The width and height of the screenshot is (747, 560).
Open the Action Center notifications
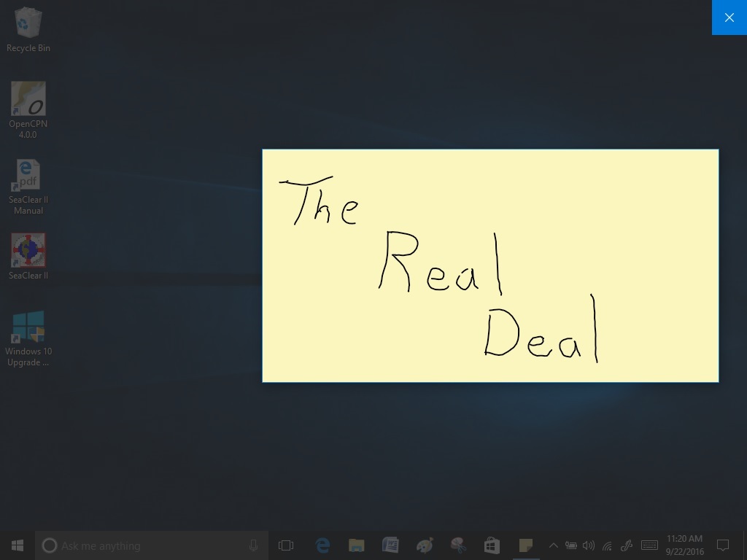723,545
